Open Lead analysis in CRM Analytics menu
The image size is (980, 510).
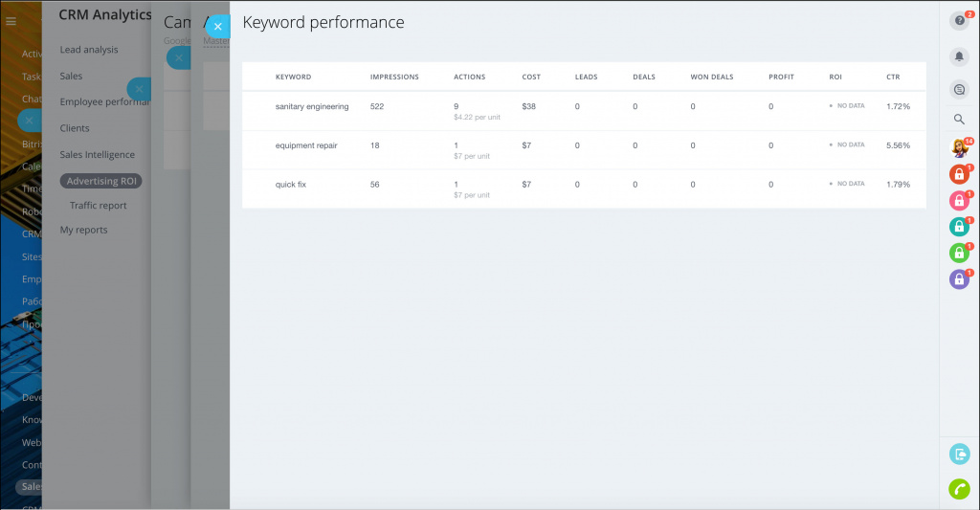(89, 50)
